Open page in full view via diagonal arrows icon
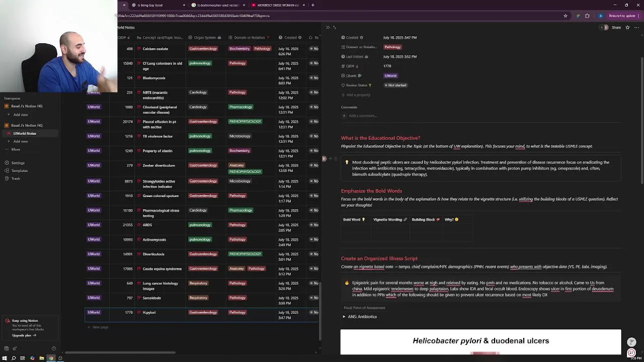Image resolution: width=644 pixels, height=362 pixels. pos(335,28)
